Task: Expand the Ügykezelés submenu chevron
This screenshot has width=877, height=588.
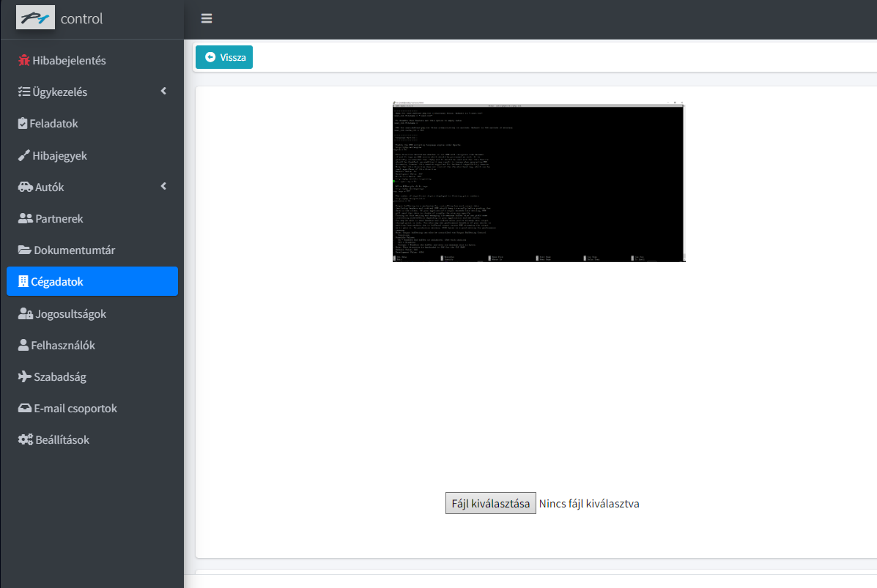Action: (163, 92)
